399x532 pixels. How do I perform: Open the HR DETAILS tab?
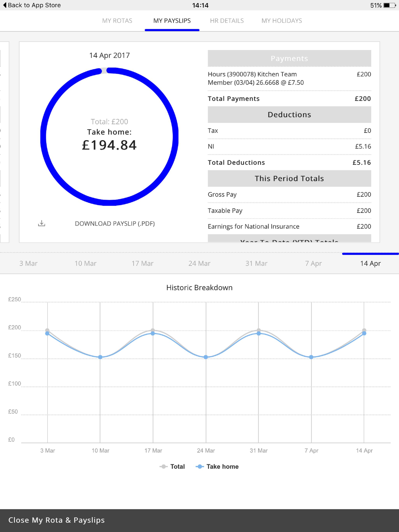pyautogui.click(x=227, y=21)
